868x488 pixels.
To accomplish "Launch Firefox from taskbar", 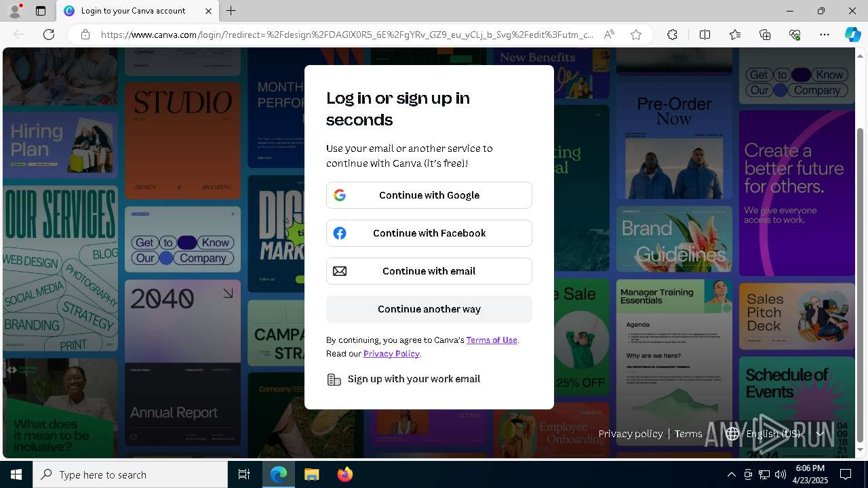I will (x=344, y=474).
